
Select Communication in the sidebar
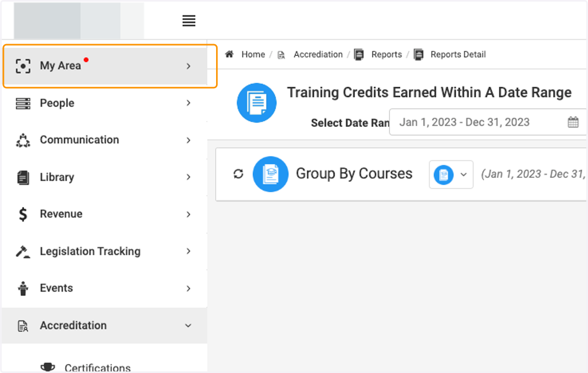[x=104, y=140]
